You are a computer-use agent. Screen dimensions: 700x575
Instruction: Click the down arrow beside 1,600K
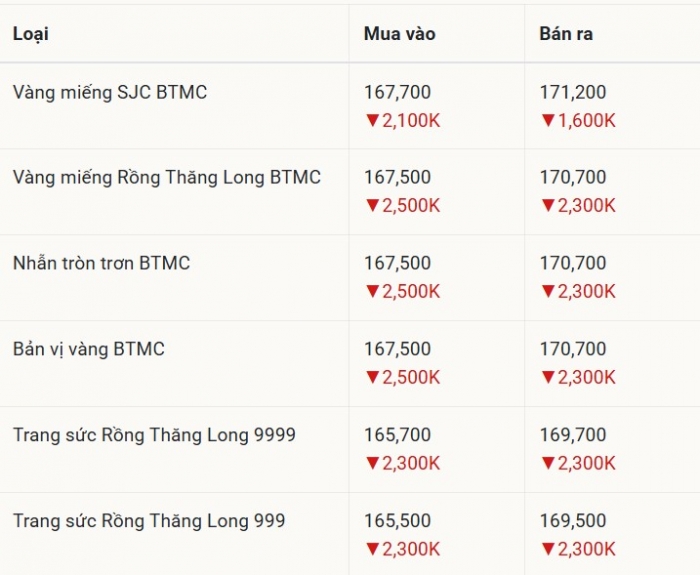click(x=548, y=121)
